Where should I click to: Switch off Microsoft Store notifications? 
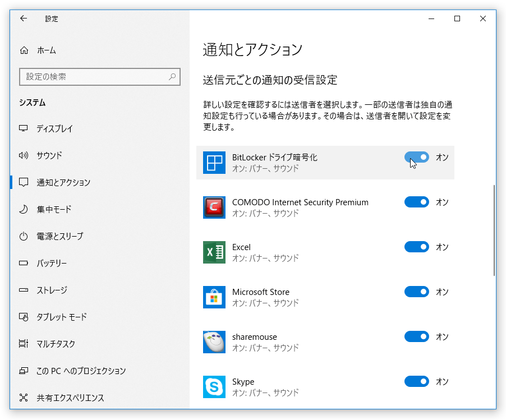(417, 292)
